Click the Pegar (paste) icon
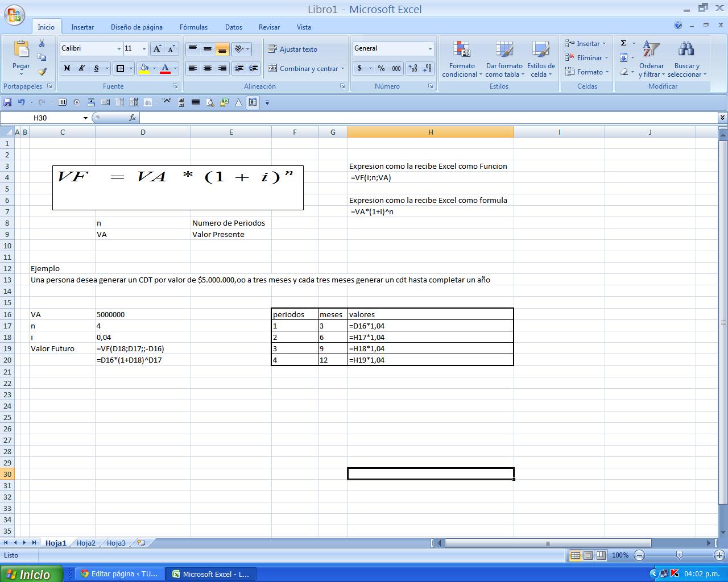The image size is (728, 582). click(x=21, y=51)
